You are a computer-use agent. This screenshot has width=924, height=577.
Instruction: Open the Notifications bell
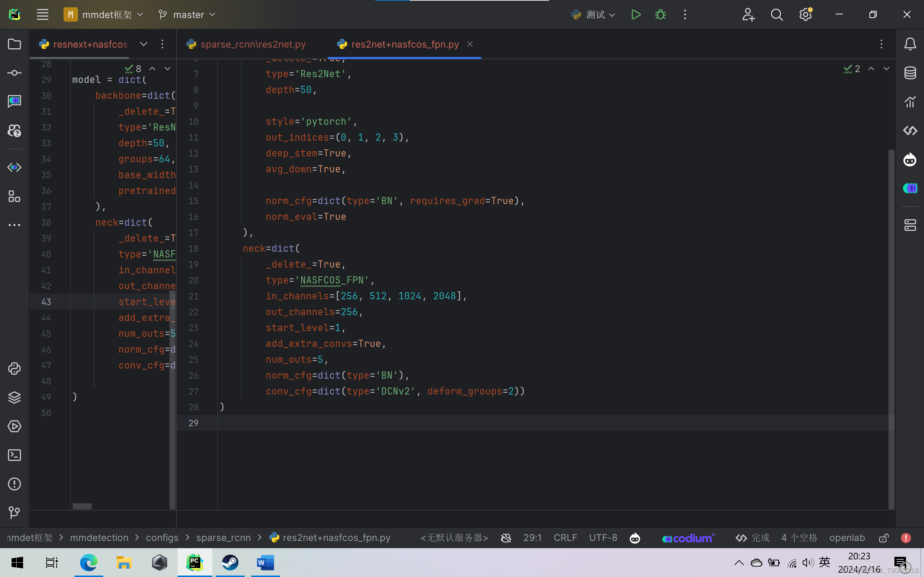point(910,44)
